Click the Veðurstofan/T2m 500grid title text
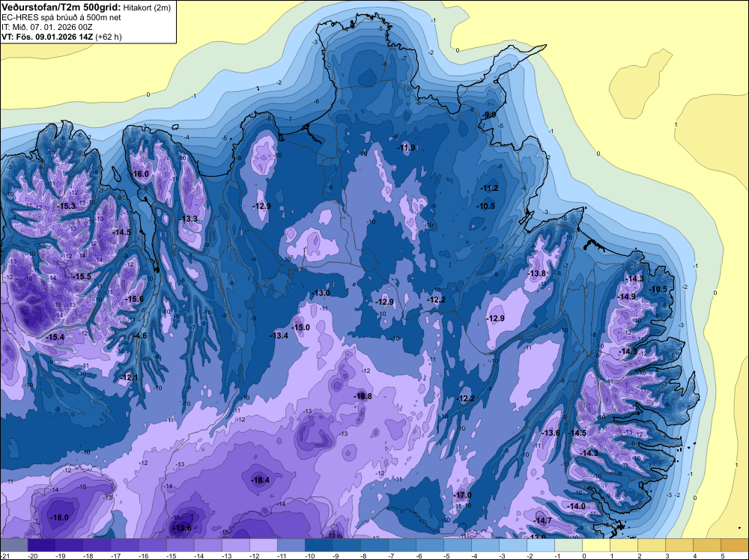 [x=61, y=7]
